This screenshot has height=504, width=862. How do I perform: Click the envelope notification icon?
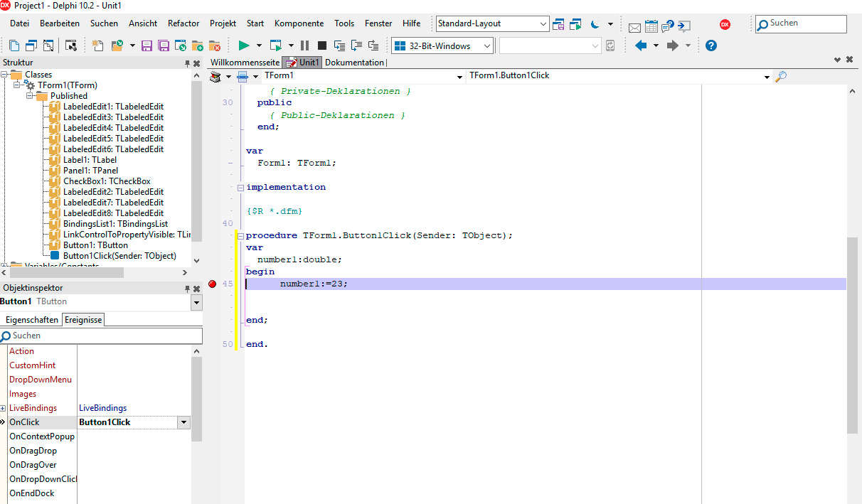point(634,27)
